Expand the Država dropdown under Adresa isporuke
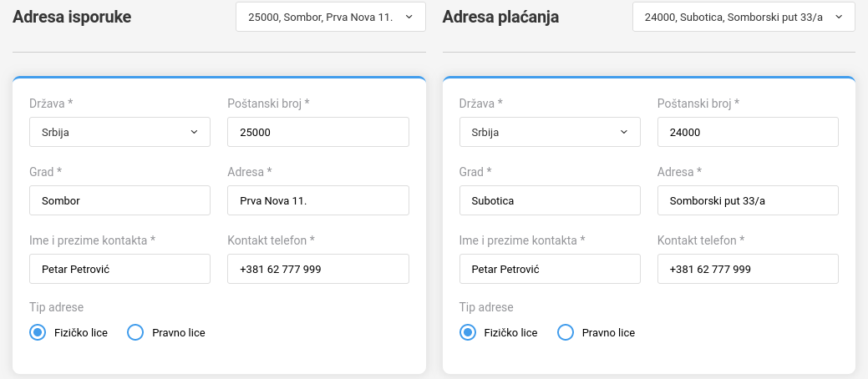The width and height of the screenshot is (868, 379). [x=119, y=132]
